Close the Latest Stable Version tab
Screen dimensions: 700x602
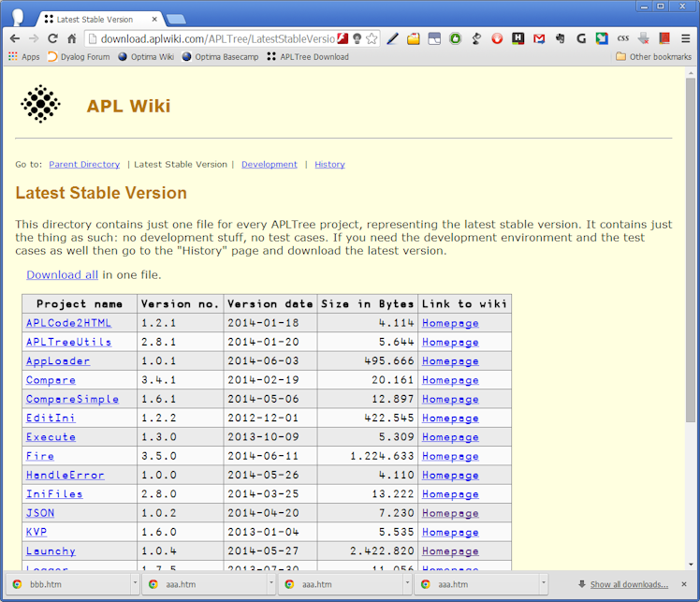(154, 20)
